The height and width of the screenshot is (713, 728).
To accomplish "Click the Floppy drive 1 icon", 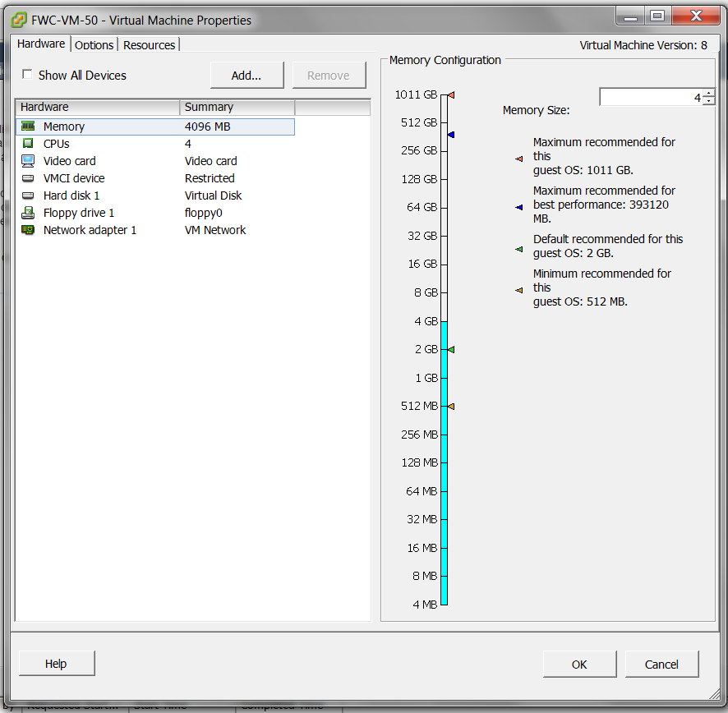I will pos(28,213).
